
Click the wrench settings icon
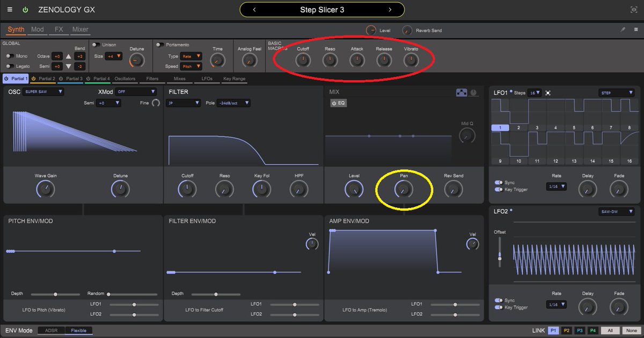click(623, 30)
